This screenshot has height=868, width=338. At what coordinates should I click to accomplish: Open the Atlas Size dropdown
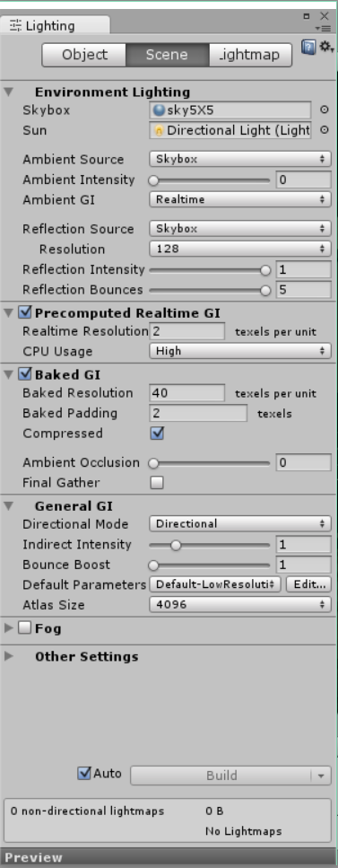point(240,604)
